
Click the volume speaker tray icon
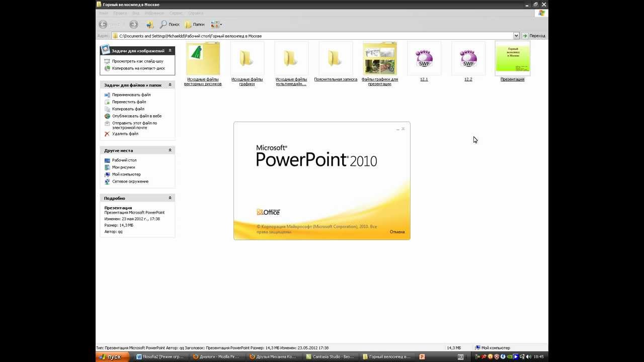point(528,357)
